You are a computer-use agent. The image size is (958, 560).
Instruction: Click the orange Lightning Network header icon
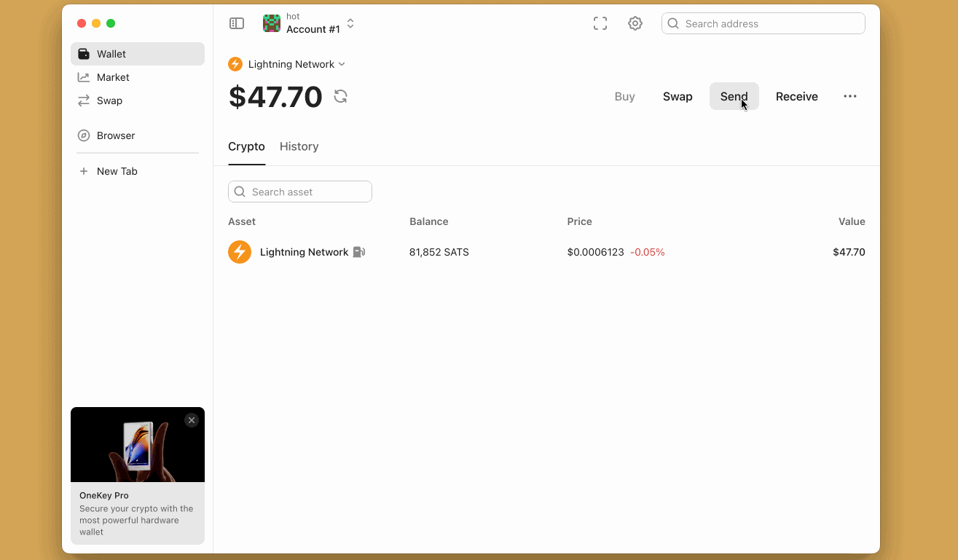point(235,64)
